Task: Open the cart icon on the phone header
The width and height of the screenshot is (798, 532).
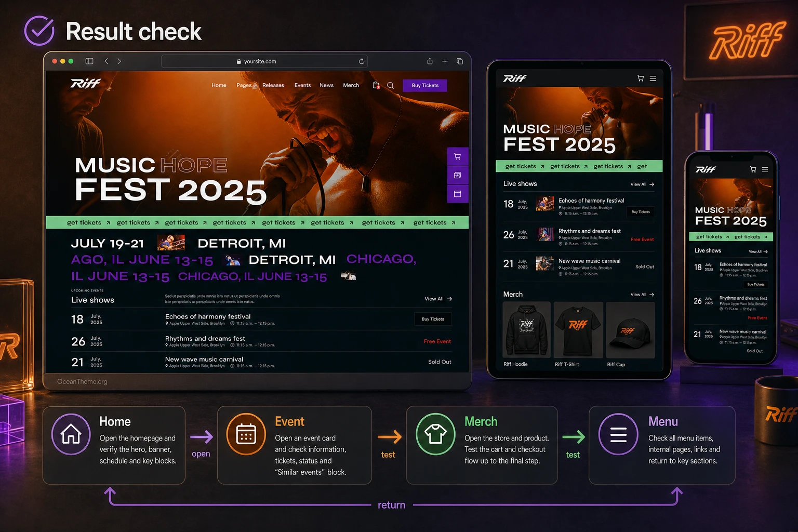Action: (753, 169)
